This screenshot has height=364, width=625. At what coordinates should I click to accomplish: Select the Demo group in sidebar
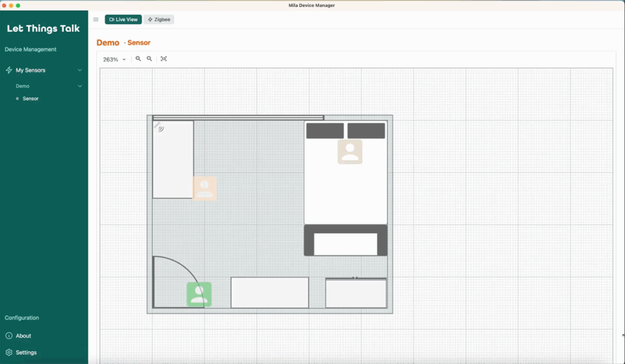[23, 86]
